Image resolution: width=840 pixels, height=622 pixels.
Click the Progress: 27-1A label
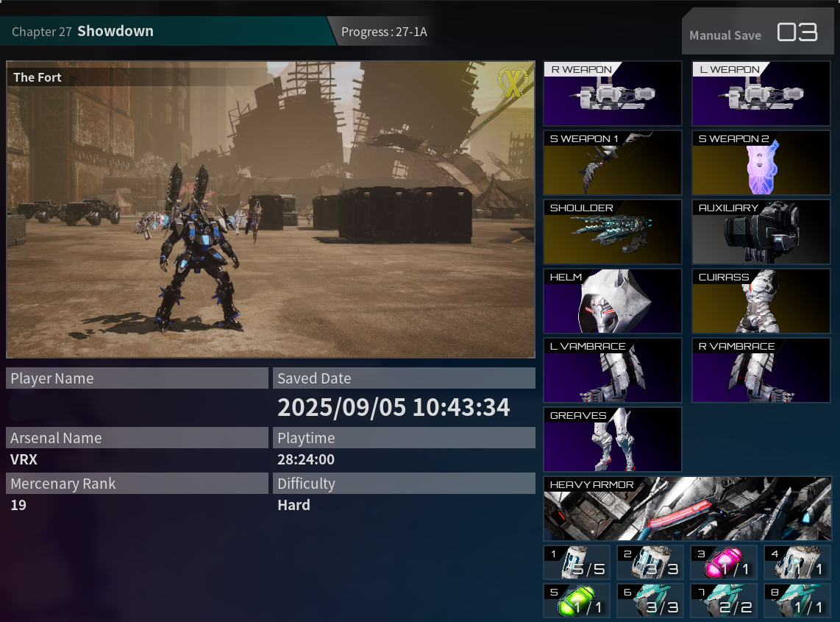pos(384,32)
